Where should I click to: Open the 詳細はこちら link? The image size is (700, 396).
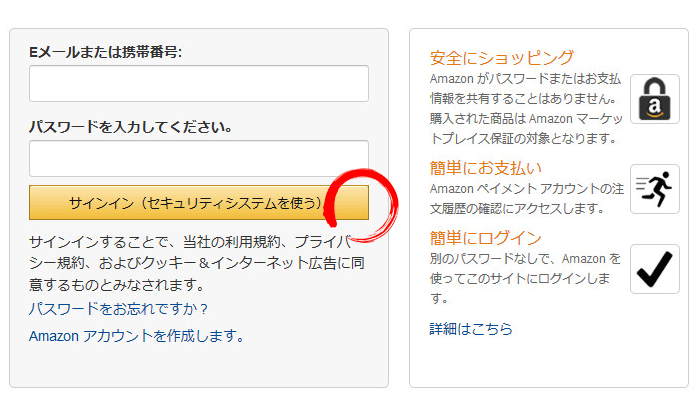(x=471, y=329)
